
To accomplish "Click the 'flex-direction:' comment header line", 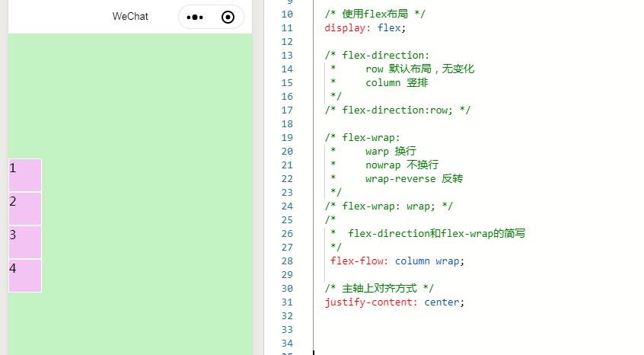I will tap(377, 56).
